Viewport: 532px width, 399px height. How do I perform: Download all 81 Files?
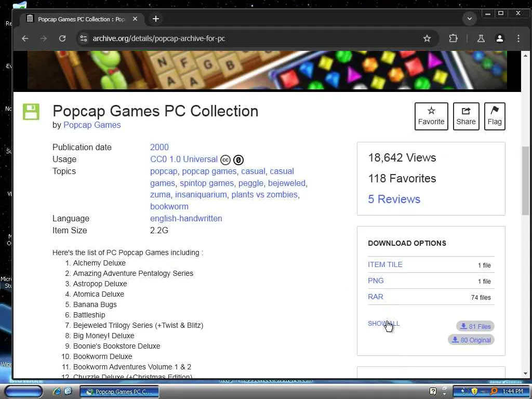tap(475, 326)
